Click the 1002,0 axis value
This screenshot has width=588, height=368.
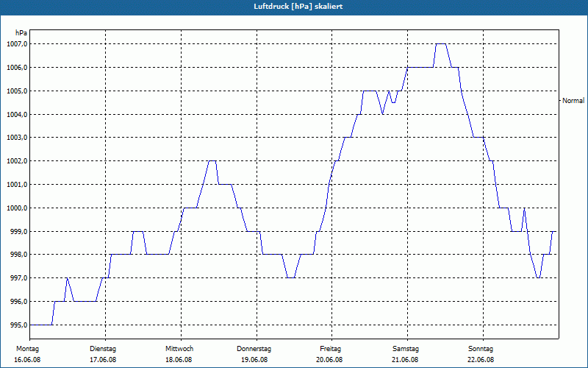point(17,161)
